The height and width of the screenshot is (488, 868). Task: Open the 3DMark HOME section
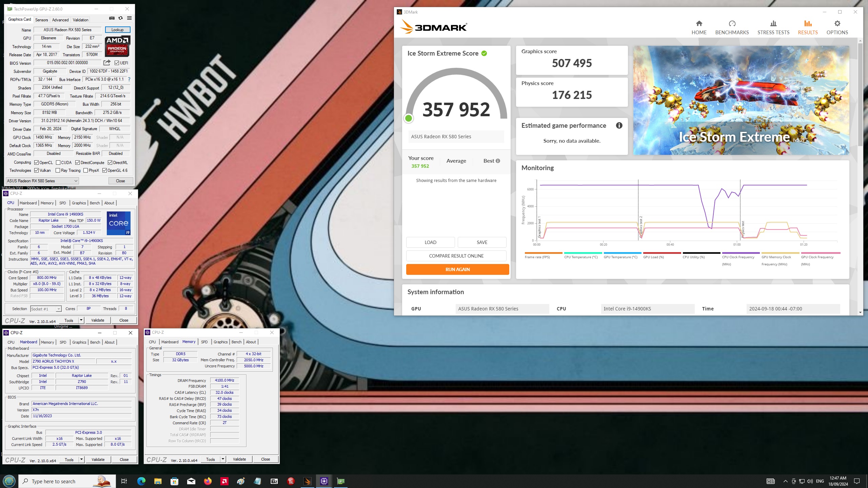click(699, 27)
